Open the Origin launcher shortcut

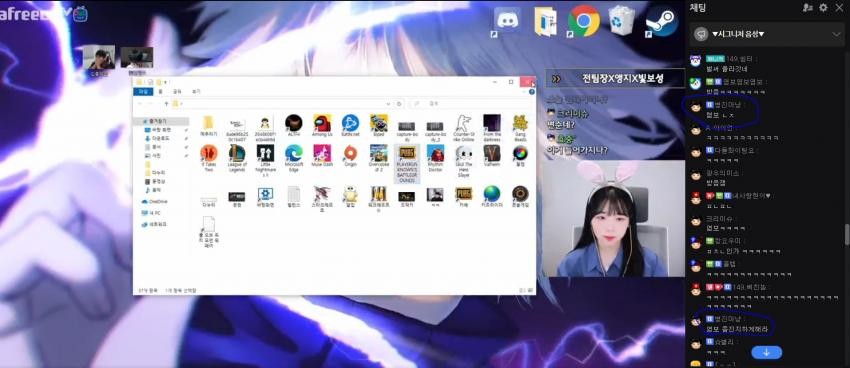(350, 156)
